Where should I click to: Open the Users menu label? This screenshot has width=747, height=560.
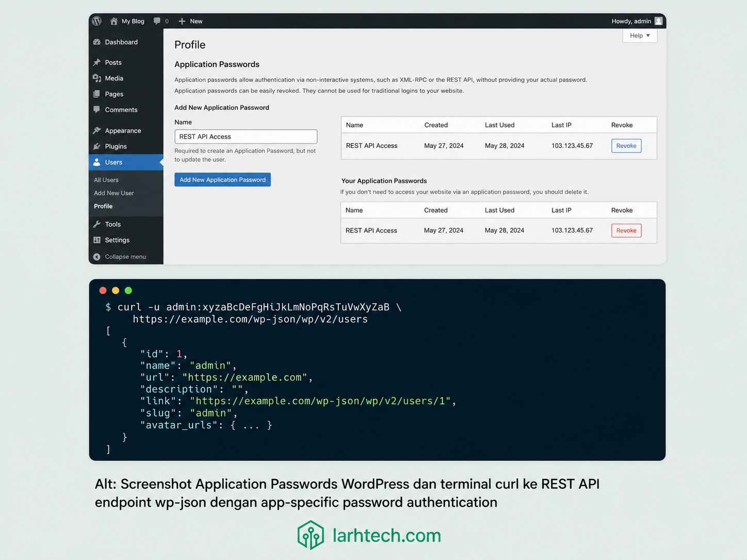113,162
